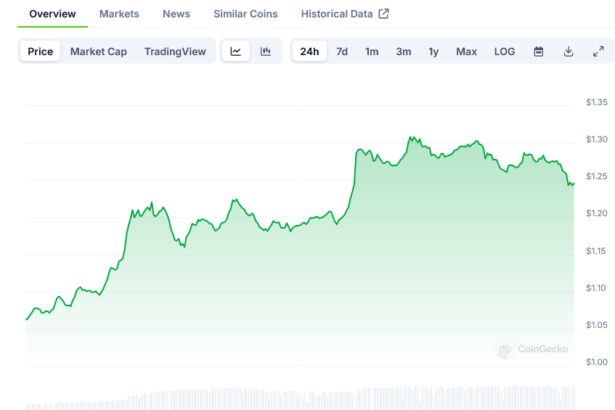Open the Overview tab
Image resolution: width=615 pixels, height=410 pixels.
pos(52,14)
